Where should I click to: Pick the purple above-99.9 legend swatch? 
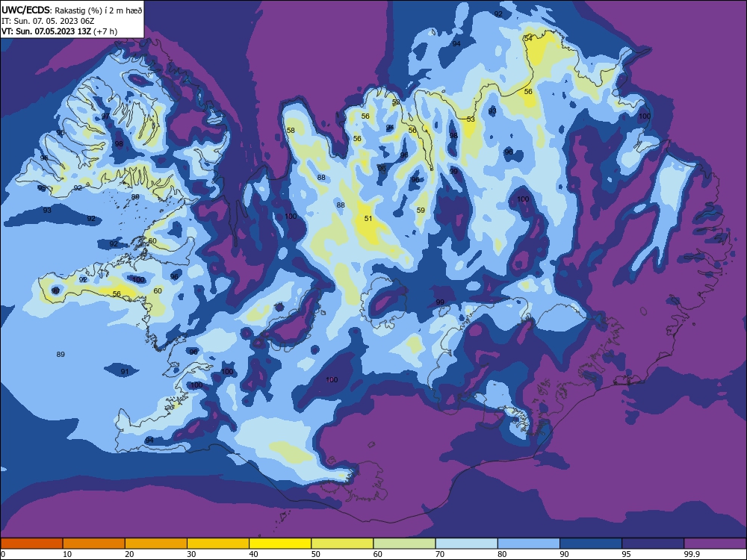pos(715,544)
